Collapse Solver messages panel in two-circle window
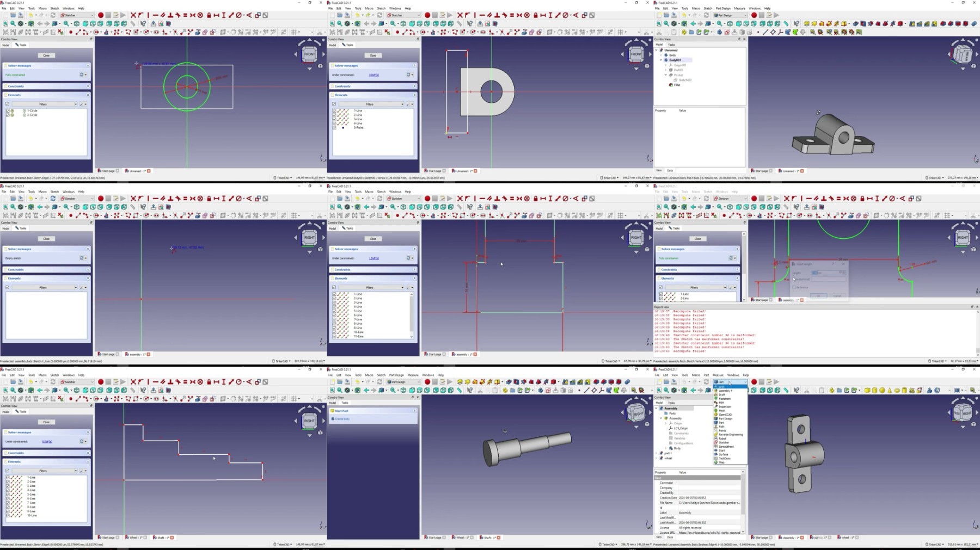This screenshot has height=550, width=980. click(88, 65)
